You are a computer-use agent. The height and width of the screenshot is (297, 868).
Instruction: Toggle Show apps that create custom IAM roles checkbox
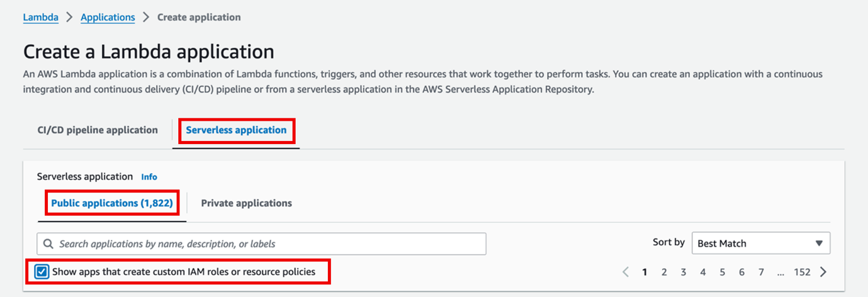coord(42,272)
